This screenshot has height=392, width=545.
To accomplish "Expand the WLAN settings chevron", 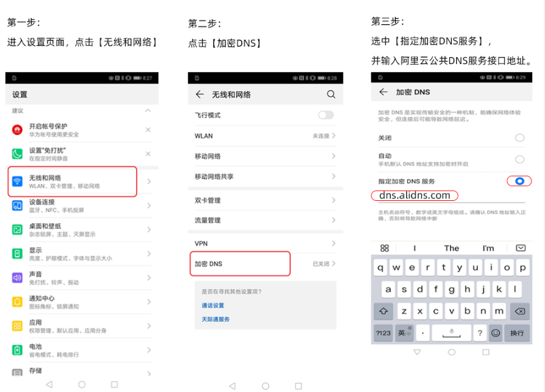I will click(x=334, y=136).
